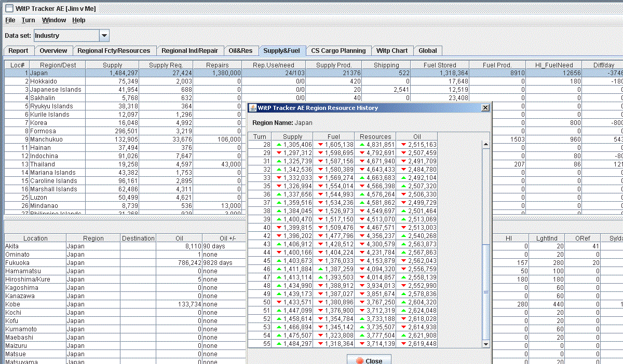Screen dimensions: 623x364
Task: Open the Turn menu
Action: pos(28,20)
